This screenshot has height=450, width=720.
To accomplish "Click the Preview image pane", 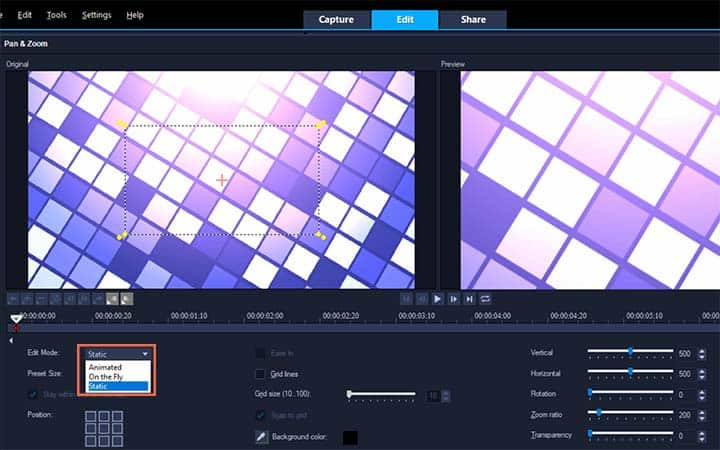I will click(x=591, y=180).
